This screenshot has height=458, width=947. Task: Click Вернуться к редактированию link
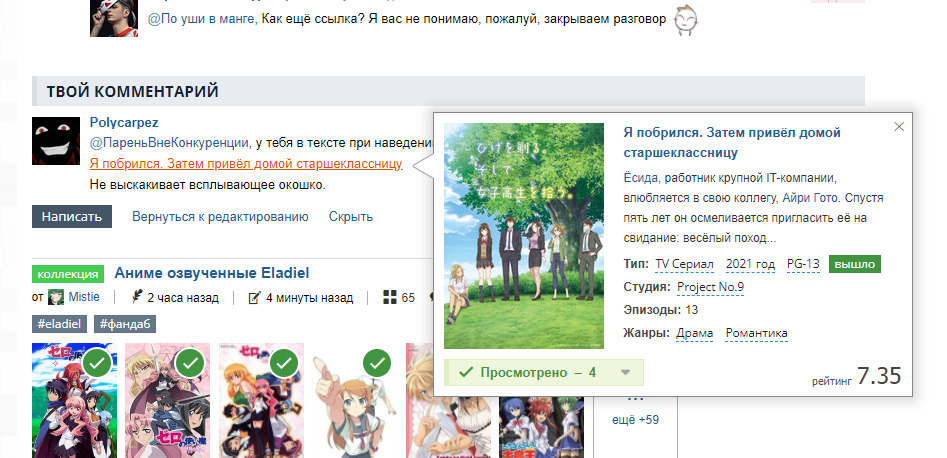(x=220, y=216)
